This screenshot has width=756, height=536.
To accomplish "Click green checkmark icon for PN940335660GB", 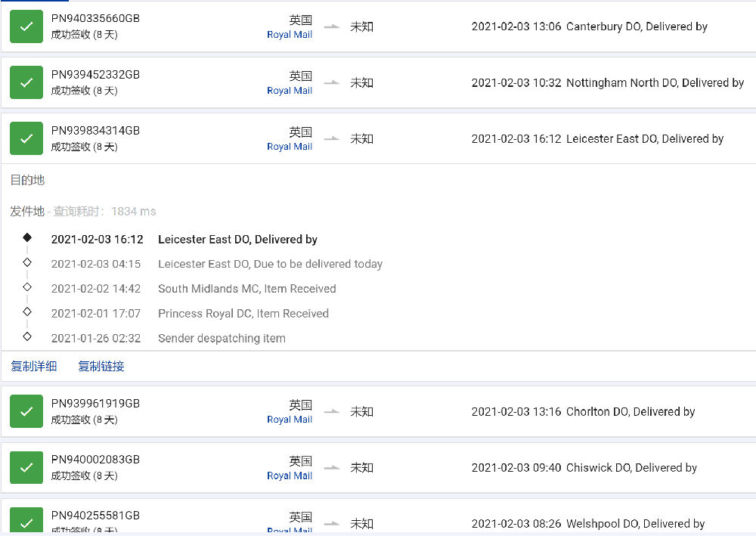I will tap(26, 26).
